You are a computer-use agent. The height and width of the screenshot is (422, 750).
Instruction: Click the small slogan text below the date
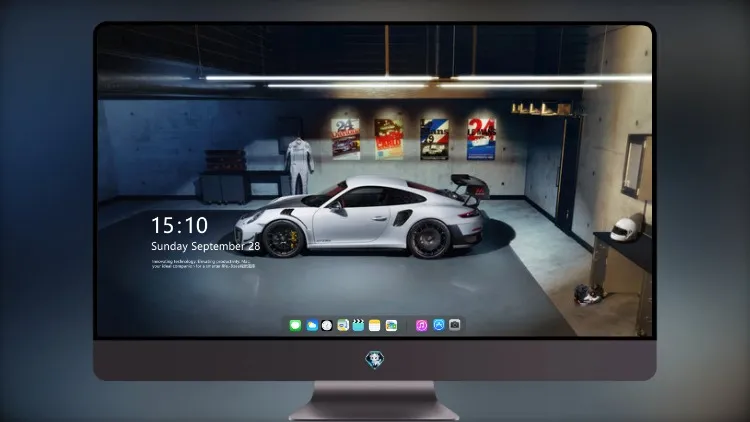[203, 264]
